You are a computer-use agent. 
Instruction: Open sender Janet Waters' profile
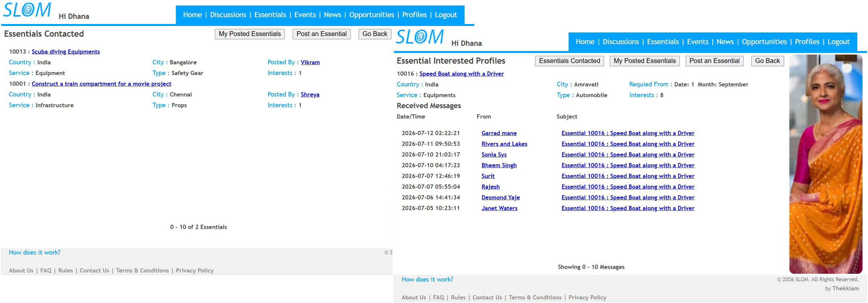pyautogui.click(x=499, y=208)
